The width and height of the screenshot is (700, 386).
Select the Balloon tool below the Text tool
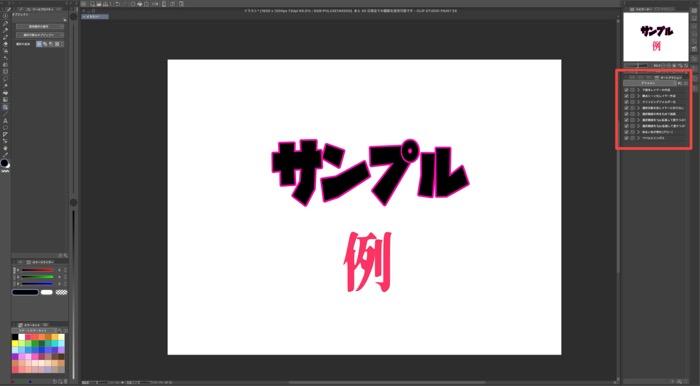pyautogui.click(x=5, y=128)
